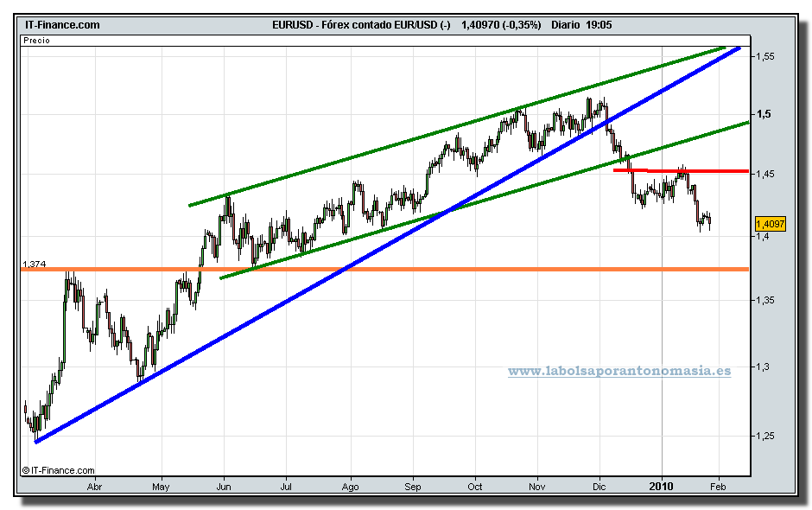Click the May month axis label
The width and height of the screenshot is (812, 510).
point(161,487)
